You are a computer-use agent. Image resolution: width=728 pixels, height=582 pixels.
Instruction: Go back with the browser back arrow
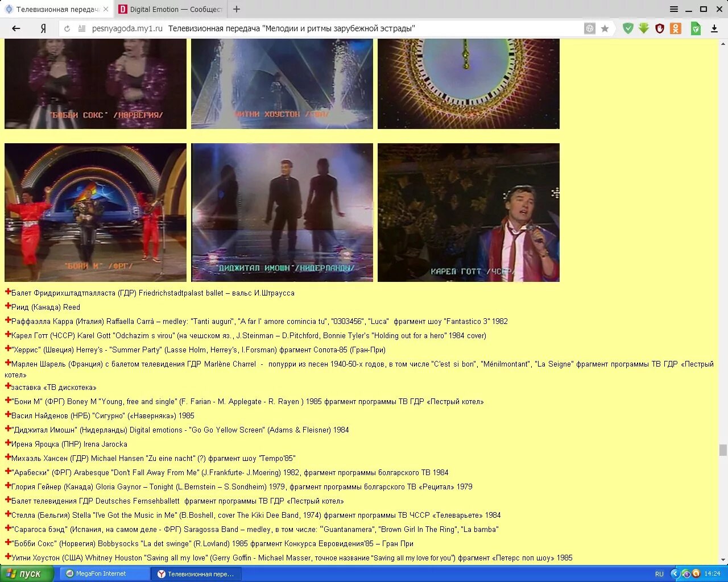(16, 28)
